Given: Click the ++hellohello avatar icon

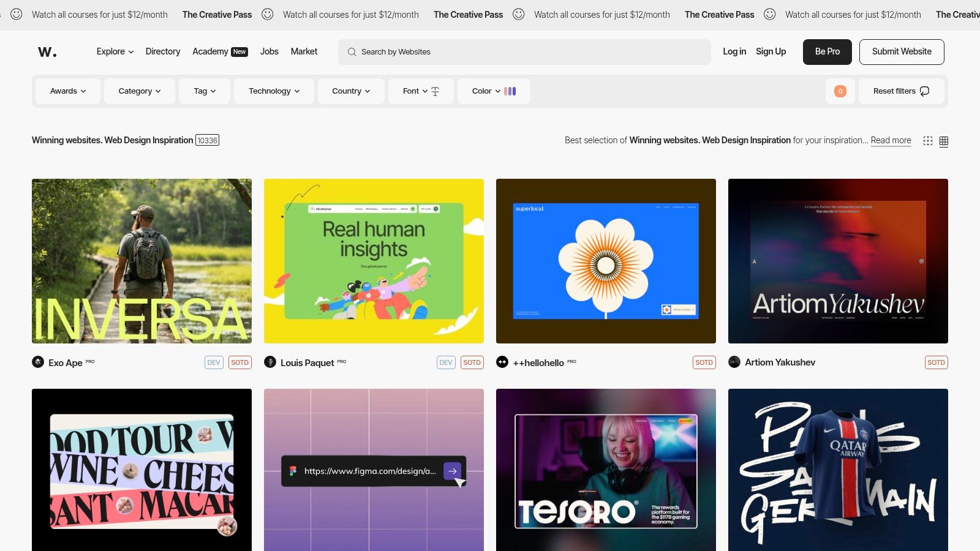Looking at the screenshot, I should (502, 362).
